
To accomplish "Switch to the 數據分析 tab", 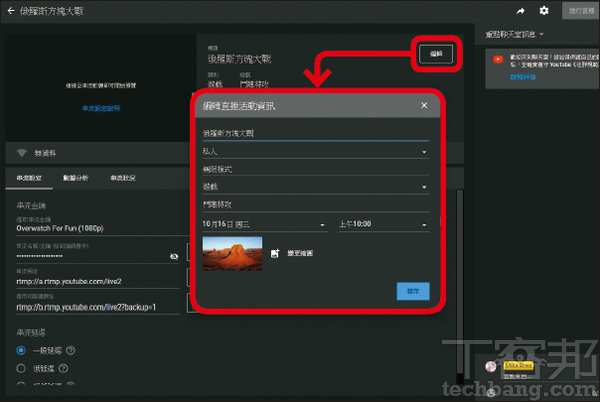I will pos(75,178).
